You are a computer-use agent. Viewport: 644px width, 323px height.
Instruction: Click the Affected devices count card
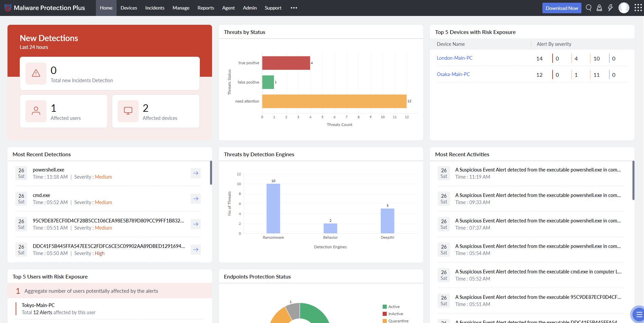[x=156, y=111]
